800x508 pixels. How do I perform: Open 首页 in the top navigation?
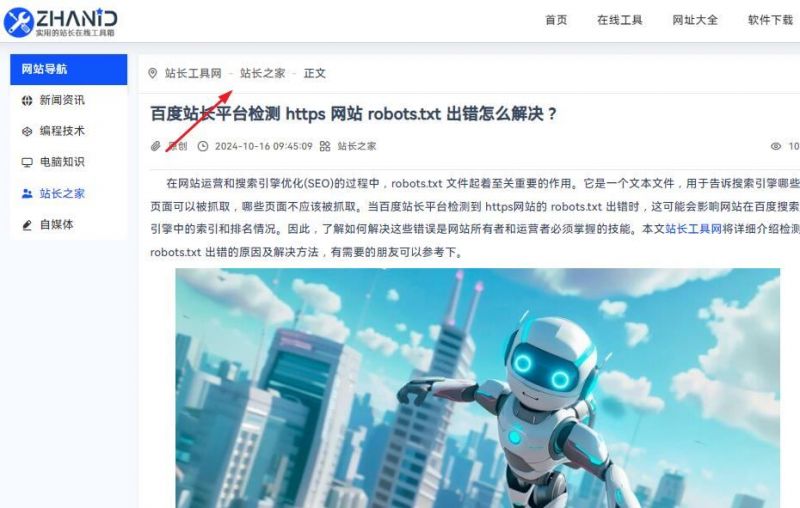[556, 20]
